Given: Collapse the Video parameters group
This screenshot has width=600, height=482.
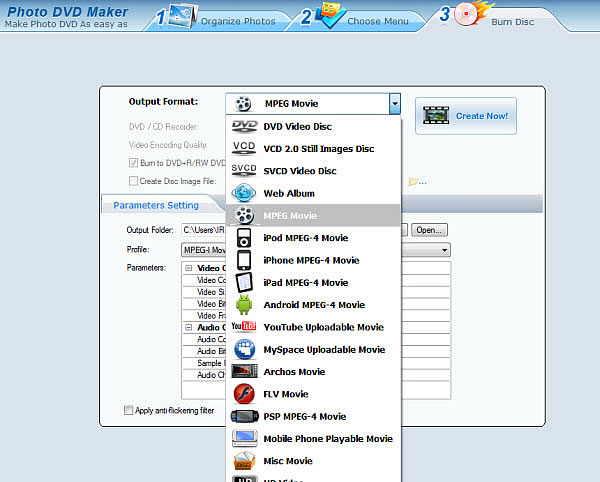Looking at the screenshot, I should click(x=188, y=268).
